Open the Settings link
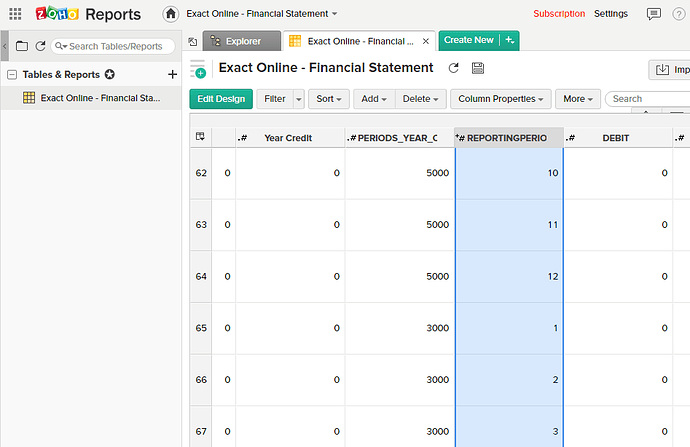Viewport: 690px width, 447px height. (611, 14)
